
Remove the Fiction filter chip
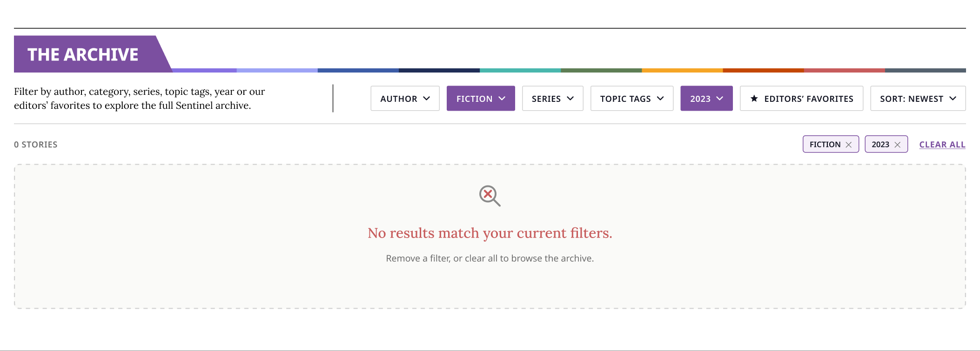pyautogui.click(x=848, y=145)
